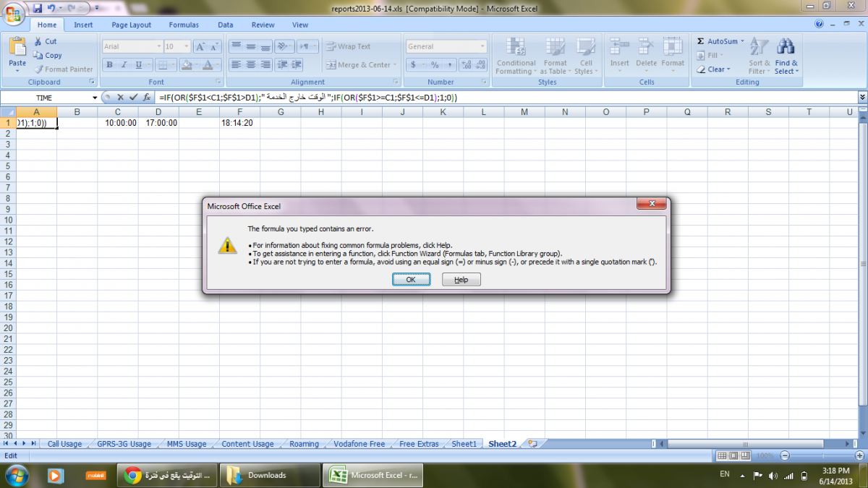Apply the Fill Color bucket
868x488 pixels.
coord(186,65)
